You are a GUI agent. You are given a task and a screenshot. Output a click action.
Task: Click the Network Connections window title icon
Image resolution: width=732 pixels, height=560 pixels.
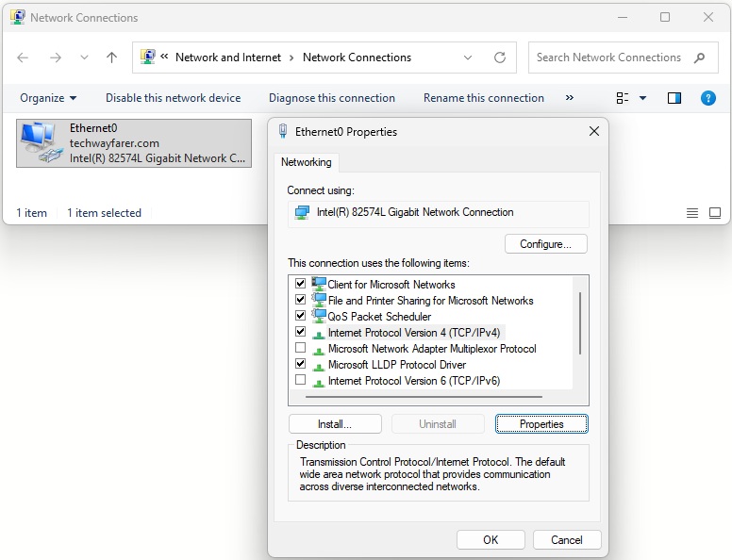(x=18, y=17)
